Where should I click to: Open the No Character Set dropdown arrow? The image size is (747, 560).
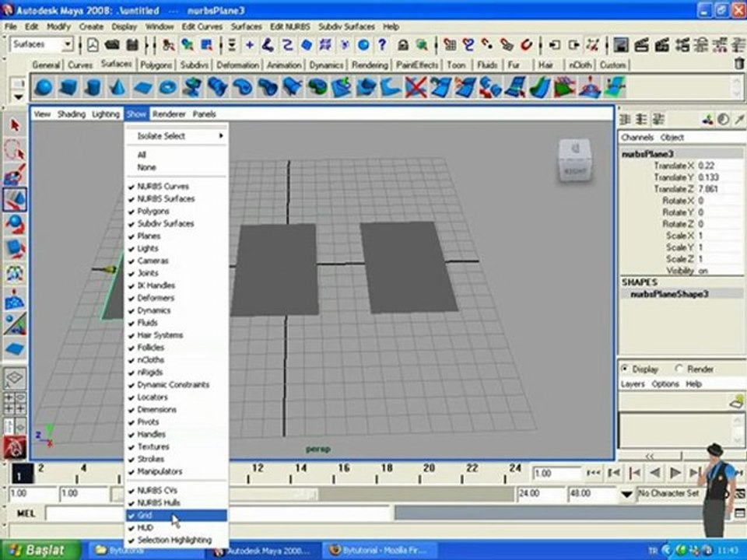(x=627, y=495)
